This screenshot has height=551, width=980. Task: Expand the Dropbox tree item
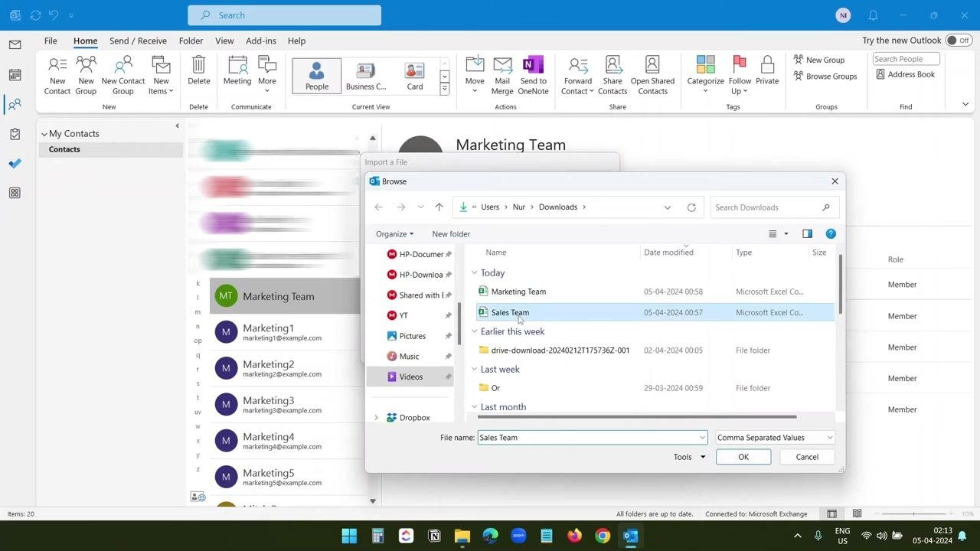click(376, 418)
